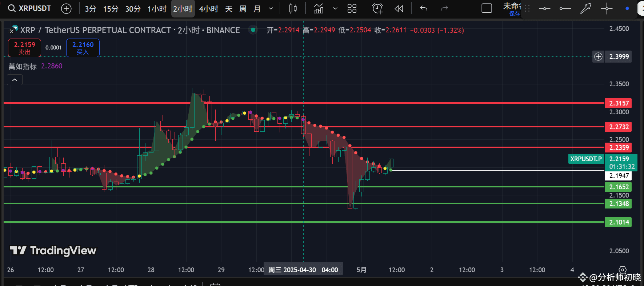
Task: Click the red 2.2732 price level label
Action: click(618, 127)
